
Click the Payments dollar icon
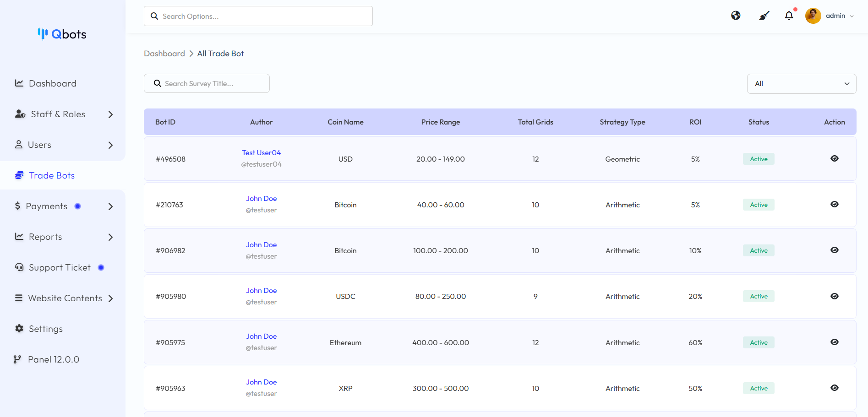[17, 206]
